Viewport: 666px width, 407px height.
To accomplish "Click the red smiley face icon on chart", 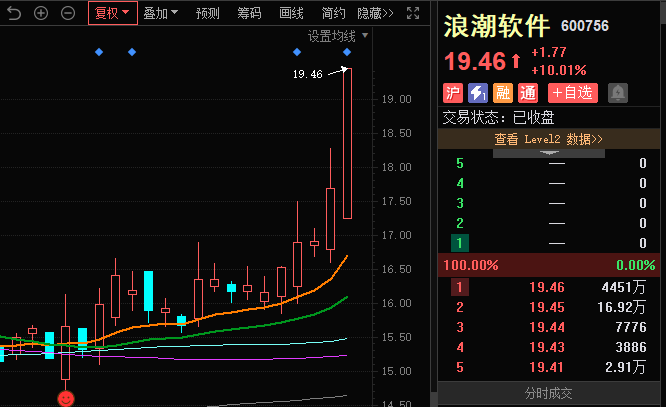I will 66,399.
